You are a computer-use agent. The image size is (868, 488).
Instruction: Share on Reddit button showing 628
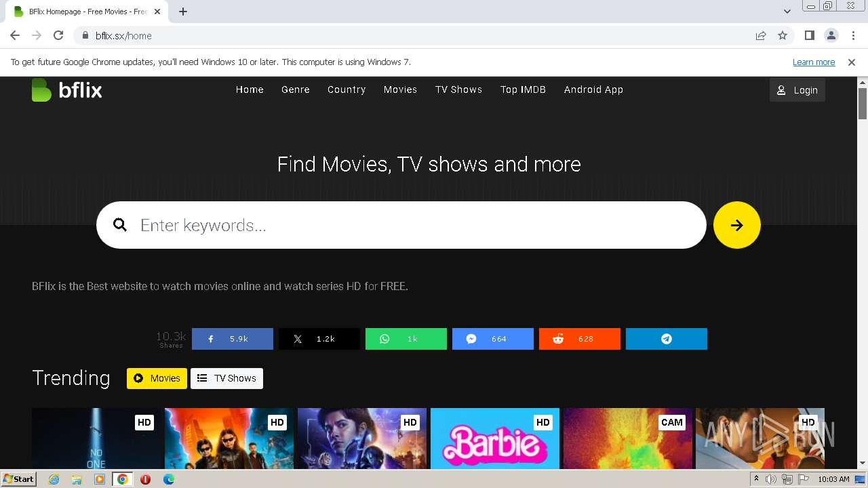coord(580,339)
